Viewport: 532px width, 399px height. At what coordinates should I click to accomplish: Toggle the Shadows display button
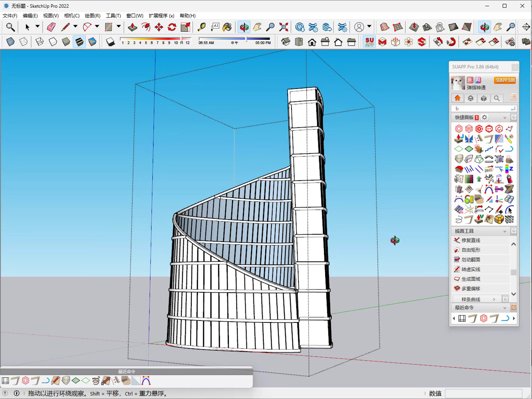click(x=110, y=42)
